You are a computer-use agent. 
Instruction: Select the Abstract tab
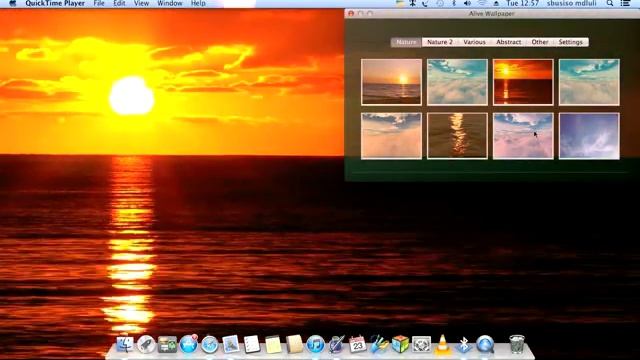click(x=509, y=42)
